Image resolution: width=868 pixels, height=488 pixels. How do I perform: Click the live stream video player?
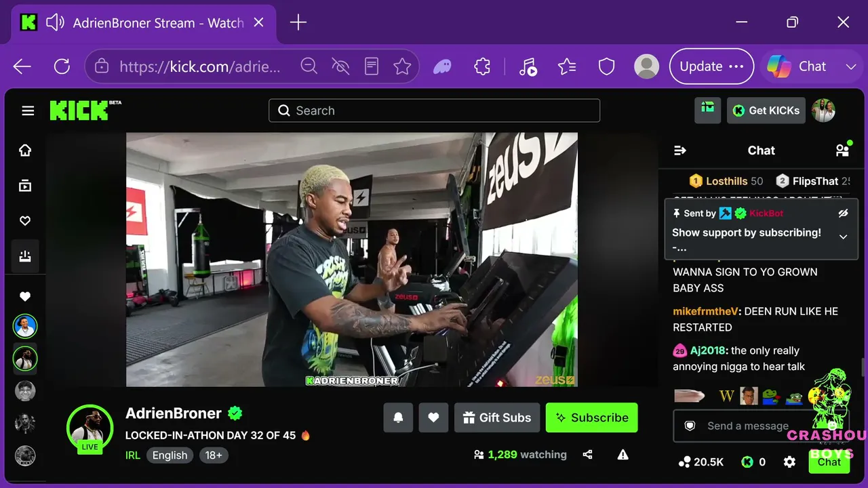coord(352,260)
